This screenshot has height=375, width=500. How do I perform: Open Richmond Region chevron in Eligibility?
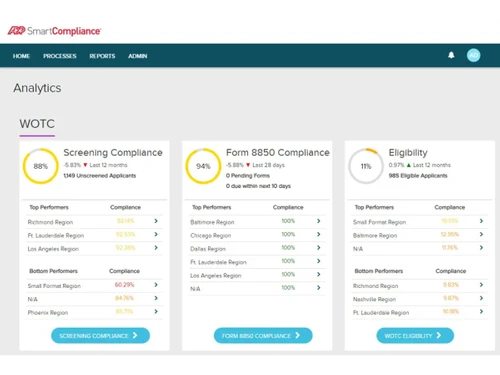tap(481, 285)
